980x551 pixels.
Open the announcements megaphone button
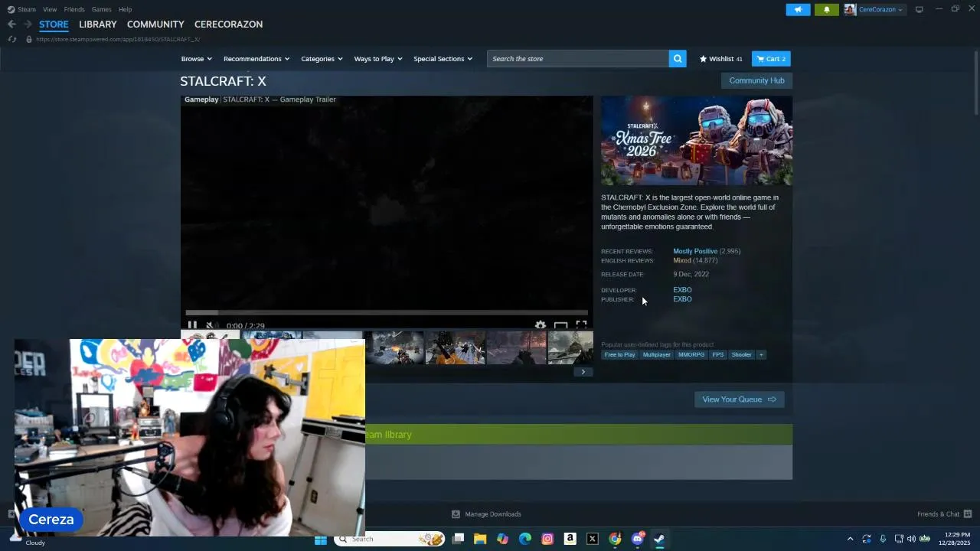(x=798, y=9)
